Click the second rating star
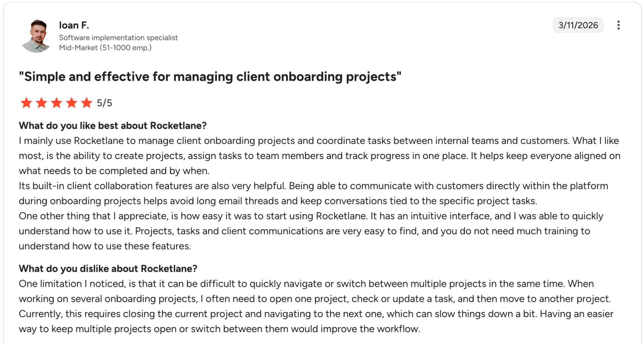 pos(41,103)
